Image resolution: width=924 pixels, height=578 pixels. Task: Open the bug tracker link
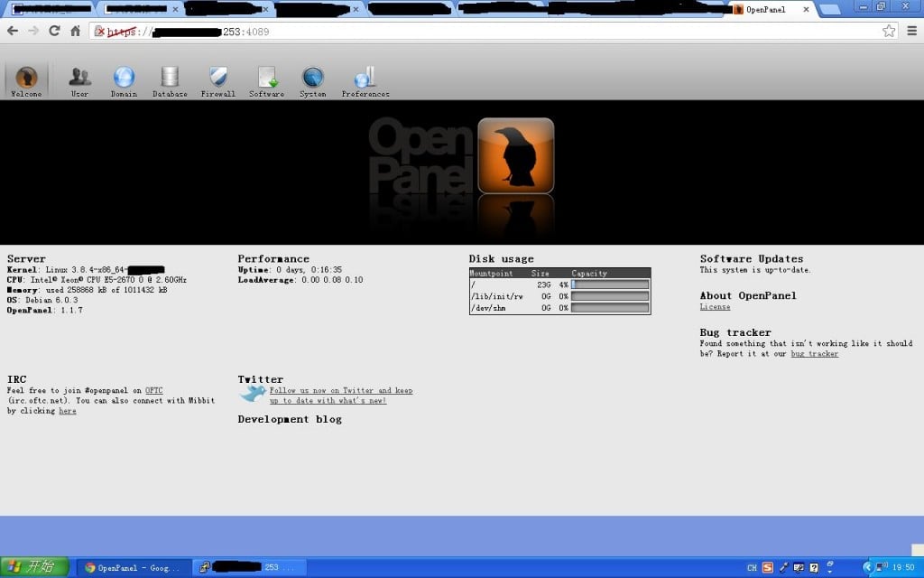814,354
